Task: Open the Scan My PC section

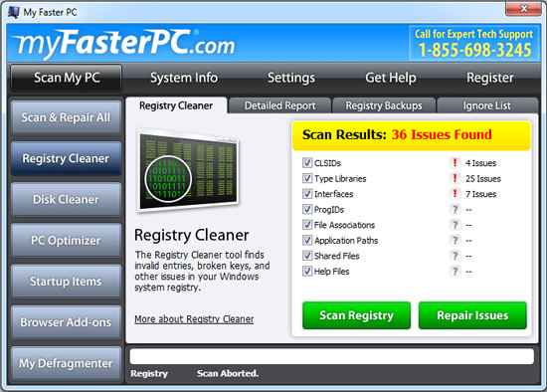Action: click(67, 78)
